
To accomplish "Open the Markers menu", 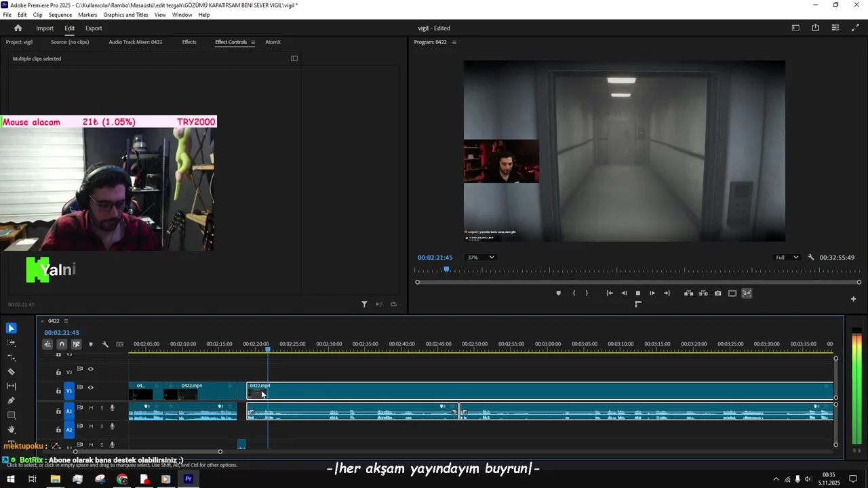I will point(87,15).
